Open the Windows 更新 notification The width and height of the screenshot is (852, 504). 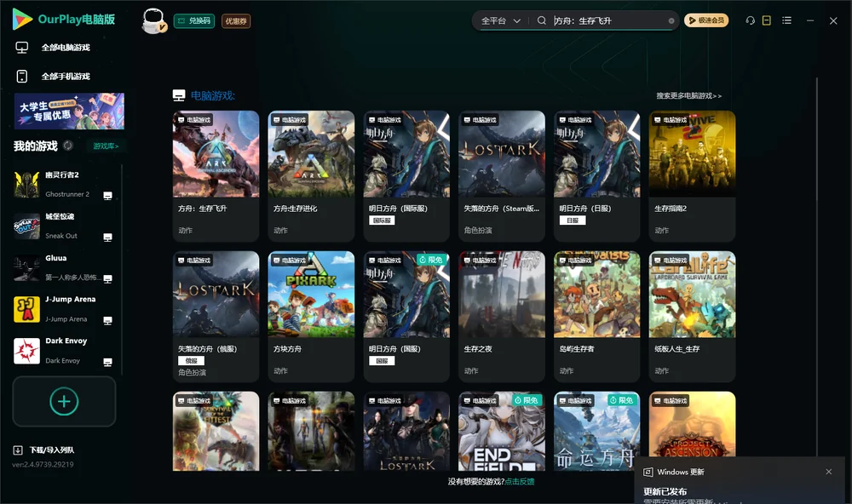(739, 482)
